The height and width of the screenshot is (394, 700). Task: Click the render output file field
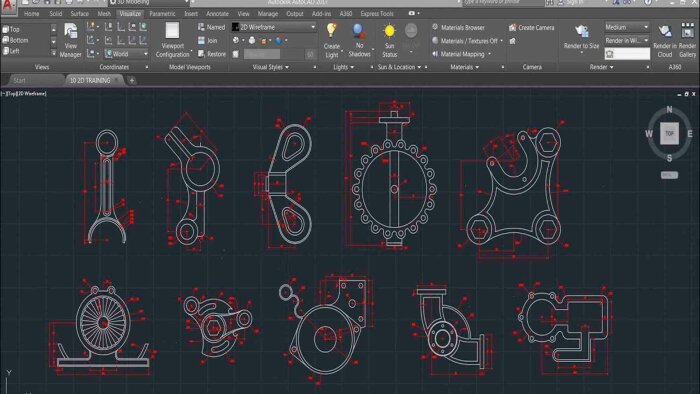627,54
